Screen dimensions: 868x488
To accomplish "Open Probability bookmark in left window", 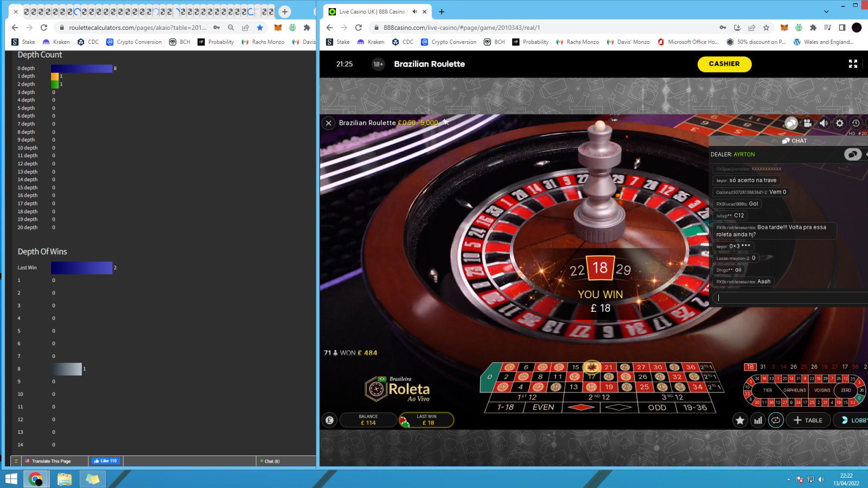I will pyautogui.click(x=216, y=42).
